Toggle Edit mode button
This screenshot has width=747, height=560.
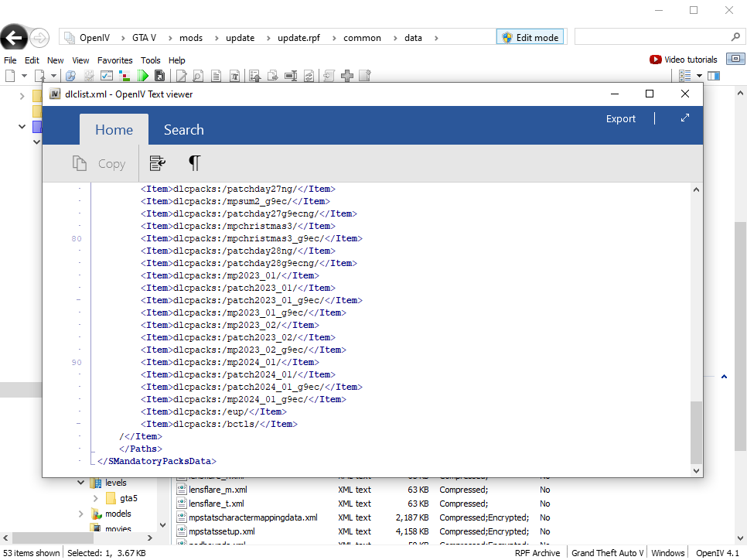click(x=531, y=37)
